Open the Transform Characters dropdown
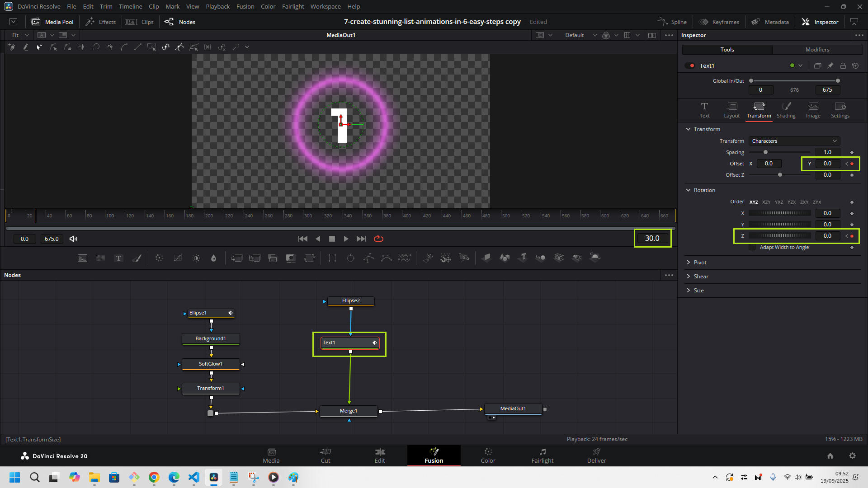 click(794, 141)
